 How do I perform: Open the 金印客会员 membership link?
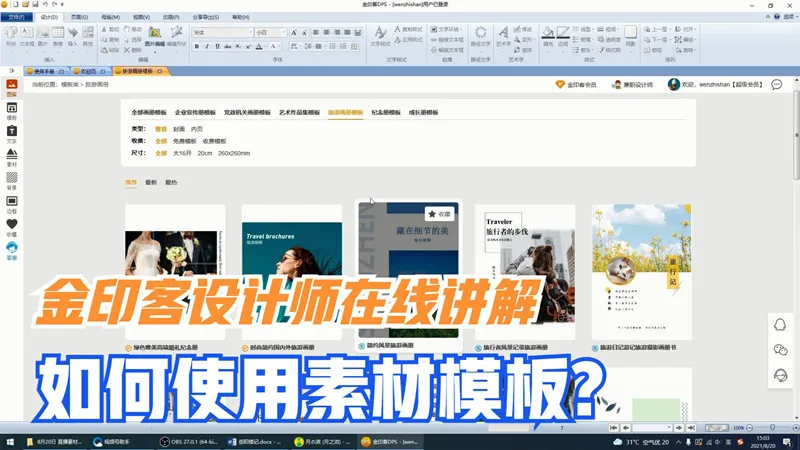(576, 85)
